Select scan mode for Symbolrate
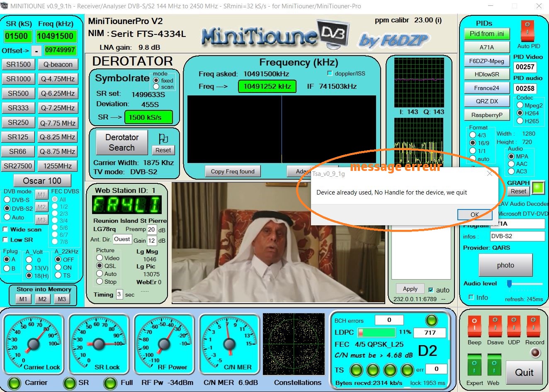Screen dimensions: 549x392 point(156,87)
